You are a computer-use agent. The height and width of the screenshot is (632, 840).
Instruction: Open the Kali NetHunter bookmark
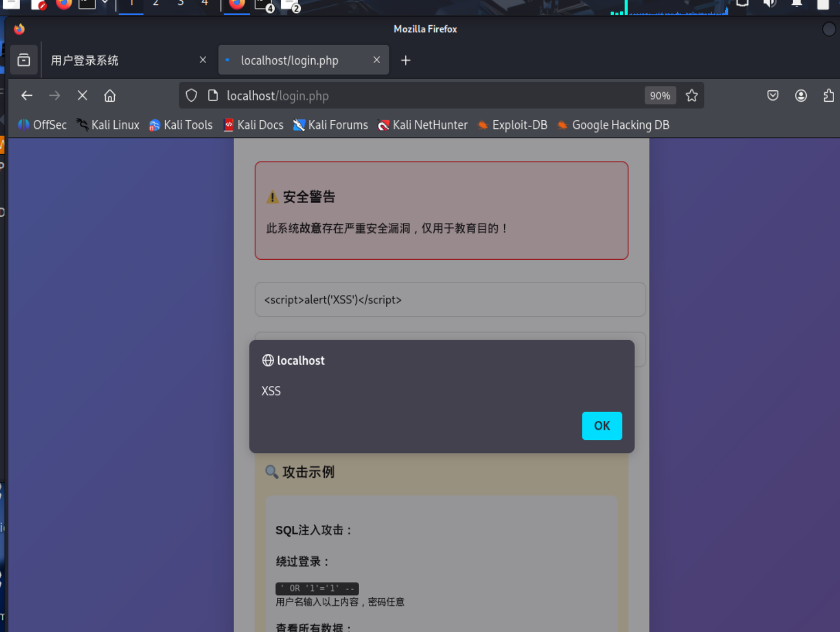[x=423, y=125]
